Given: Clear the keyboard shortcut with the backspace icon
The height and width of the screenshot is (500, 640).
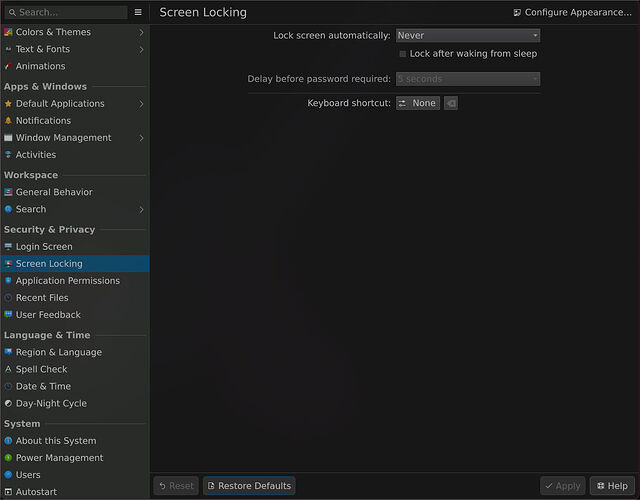Looking at the screenshot, I should click(451, 103).
